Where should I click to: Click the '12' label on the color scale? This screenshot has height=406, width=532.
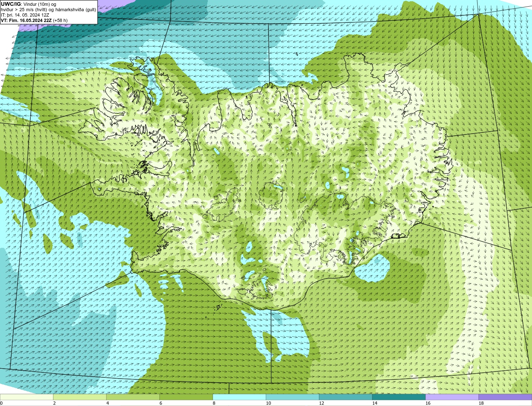coord(322,403)
